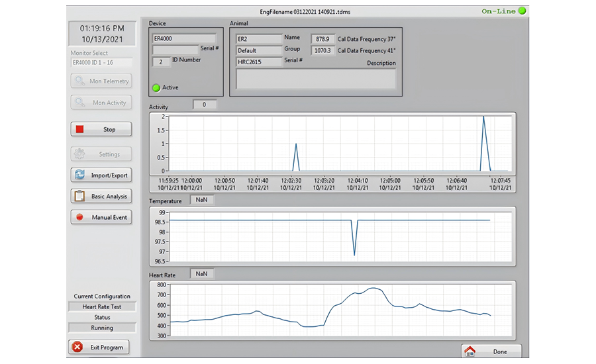Log a Manual Event

(101, 217)
